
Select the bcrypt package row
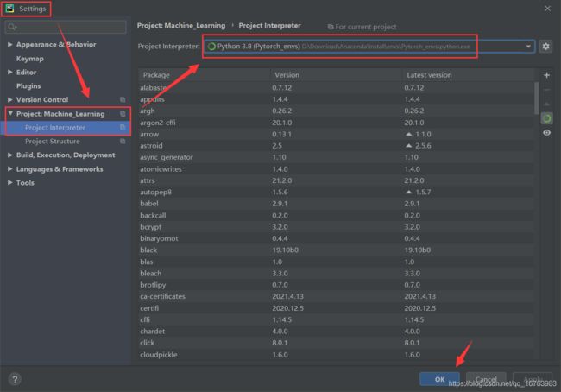[x=337, y=227]
